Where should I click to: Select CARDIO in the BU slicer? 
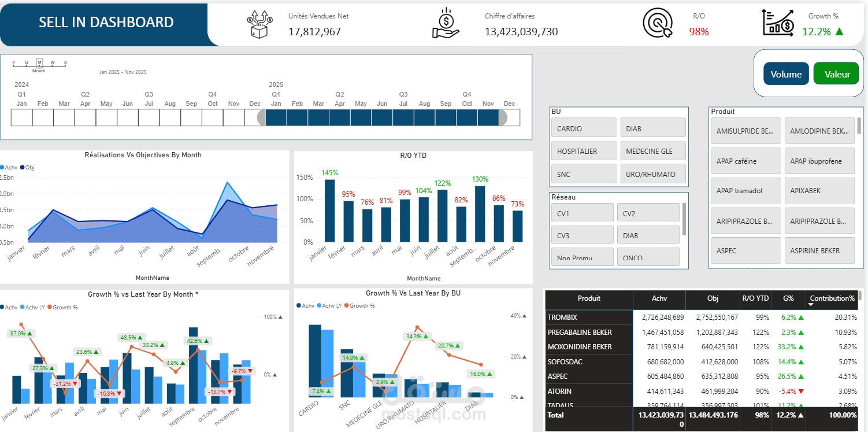[584, 127]
